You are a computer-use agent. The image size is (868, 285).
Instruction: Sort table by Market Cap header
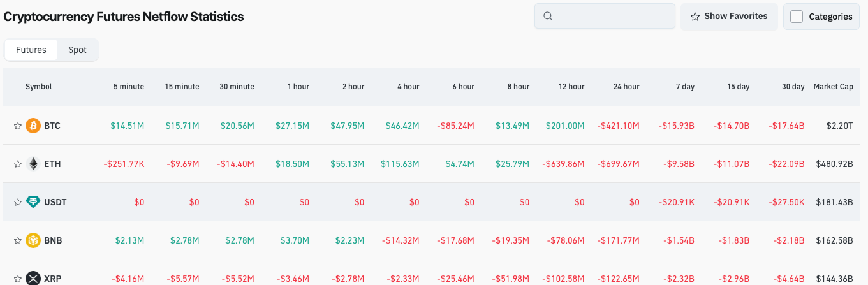coord(833,87)
